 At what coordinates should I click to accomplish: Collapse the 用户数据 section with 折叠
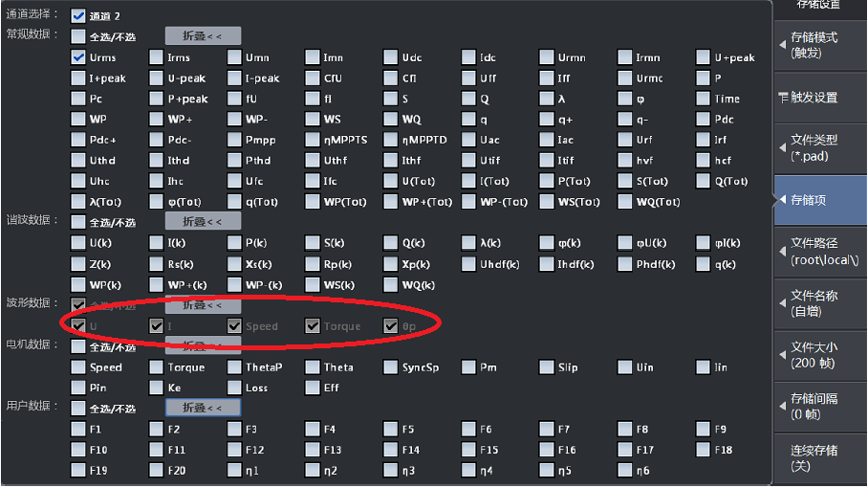pyautogui.click(x=203, y=408)
